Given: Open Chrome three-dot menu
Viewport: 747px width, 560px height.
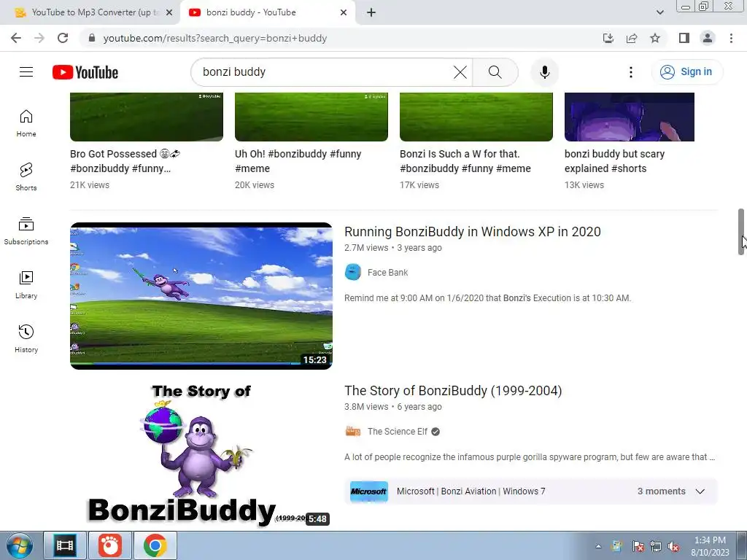Looking at the screenshot, I should tap(731, 38).
